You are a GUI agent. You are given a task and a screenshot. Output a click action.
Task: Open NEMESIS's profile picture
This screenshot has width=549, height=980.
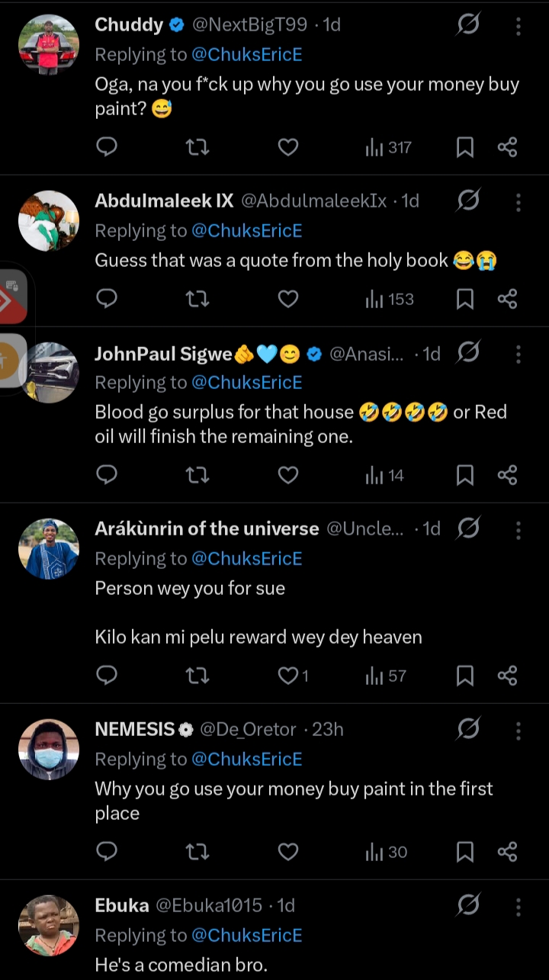click(x=49, y=750)
